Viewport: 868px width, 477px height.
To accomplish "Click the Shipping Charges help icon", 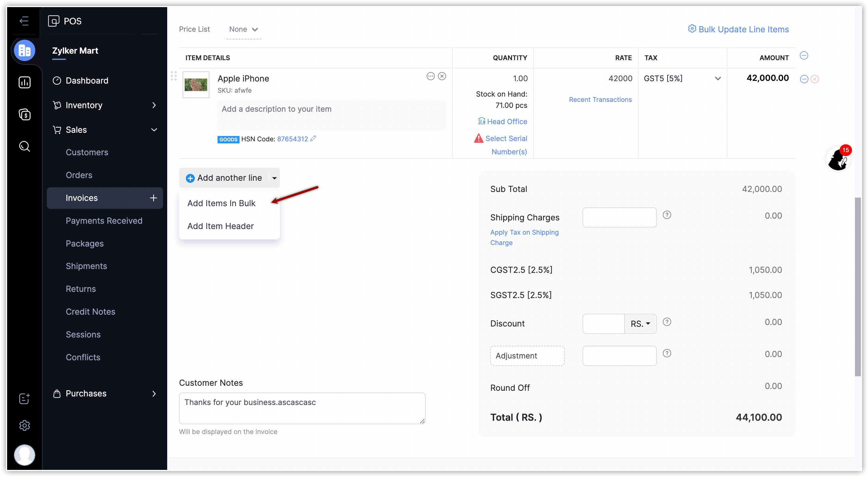I will click(x=667, y=215).
